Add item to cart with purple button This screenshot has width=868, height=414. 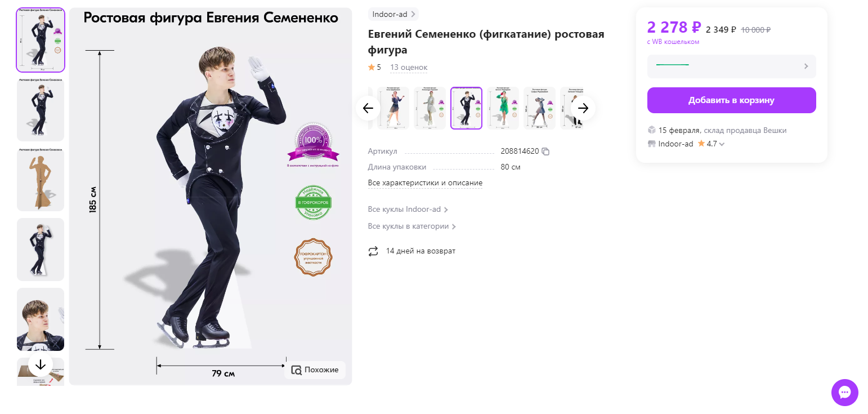(x=731, y=100)
